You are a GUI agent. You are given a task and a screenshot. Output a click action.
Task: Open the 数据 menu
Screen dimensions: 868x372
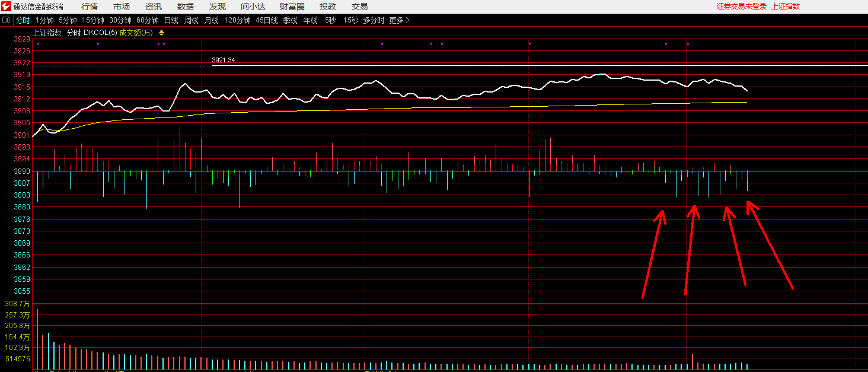pyautogui.click(x=186, y=7)
